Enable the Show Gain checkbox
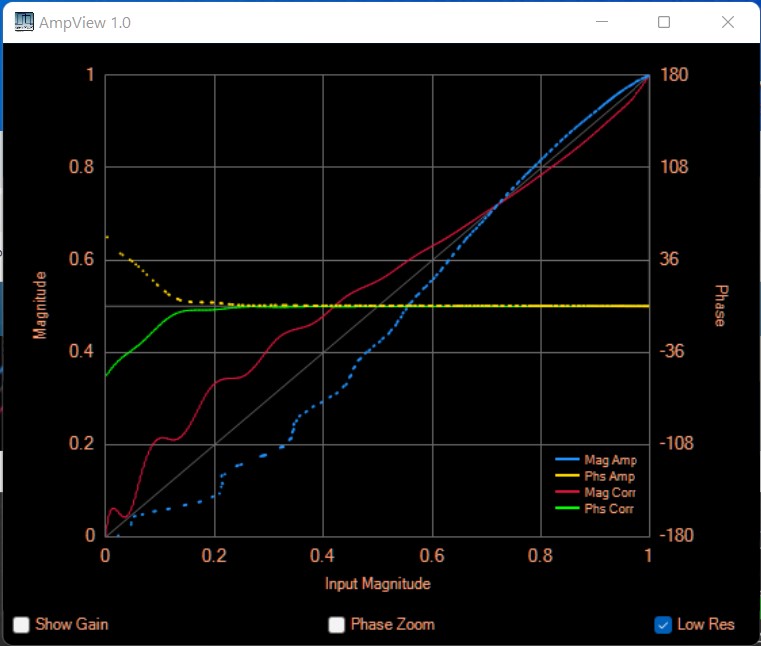The image size is (761, 646). (x=21, y=625)
